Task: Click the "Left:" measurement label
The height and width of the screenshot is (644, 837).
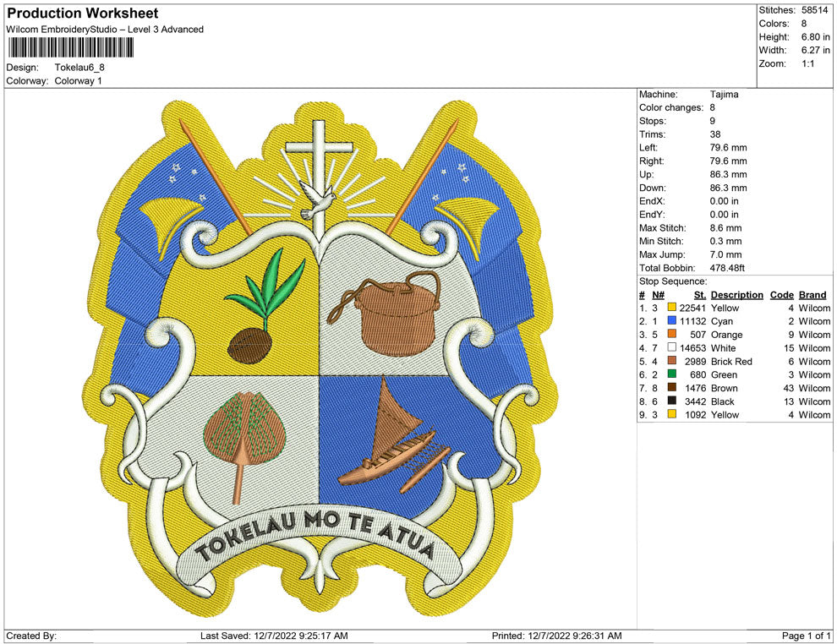Action: pyautogui.click(x=648, y=148)
